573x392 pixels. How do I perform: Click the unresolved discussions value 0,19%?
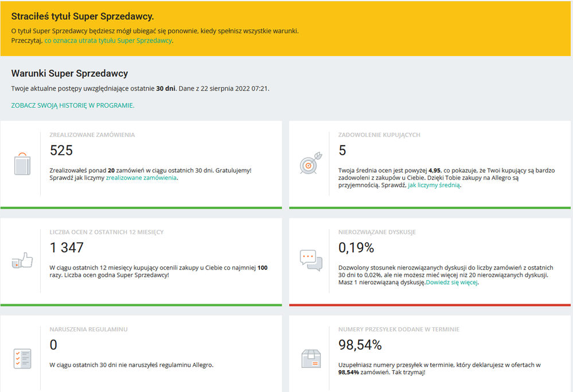[356, 248]
